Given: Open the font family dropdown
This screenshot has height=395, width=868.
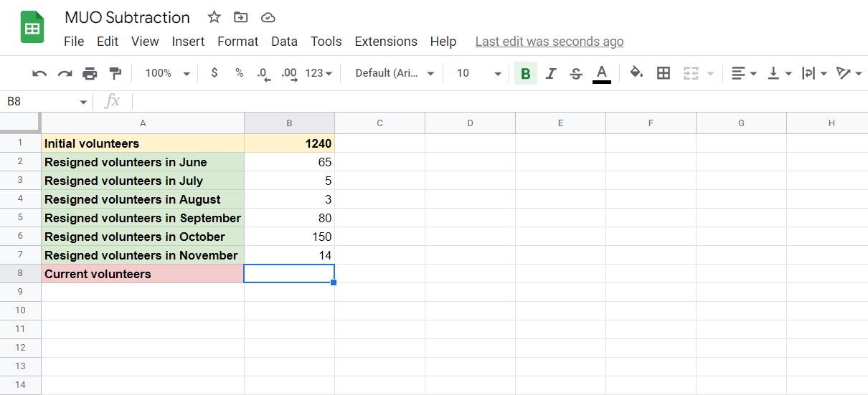Looking at the screenshot, I should (395, 73).
